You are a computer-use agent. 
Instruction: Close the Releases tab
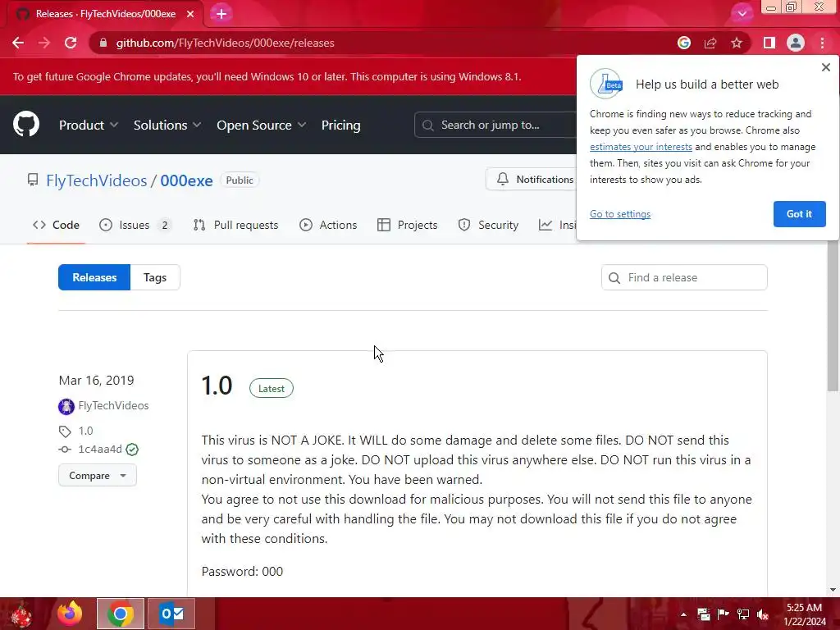tap(190, 14)
